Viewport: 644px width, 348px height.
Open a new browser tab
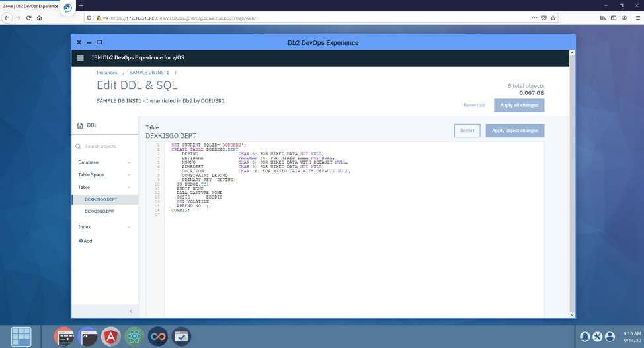tap(81, 6)
